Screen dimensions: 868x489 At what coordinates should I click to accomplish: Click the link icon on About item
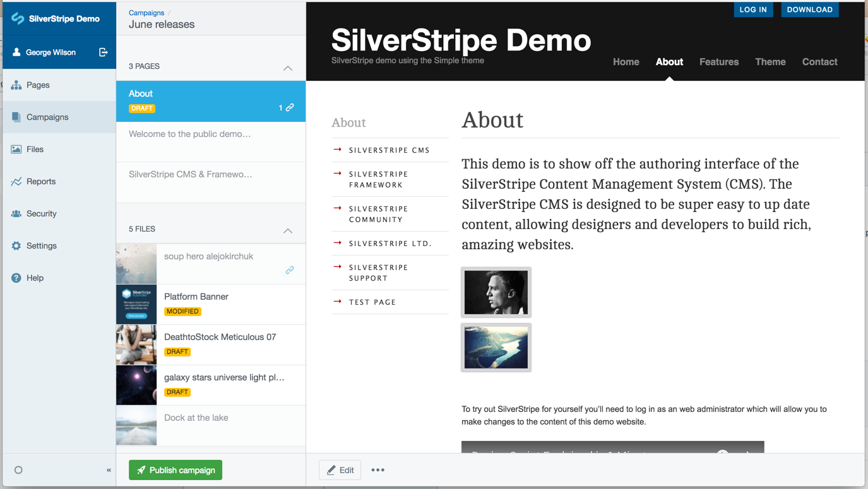290,107
